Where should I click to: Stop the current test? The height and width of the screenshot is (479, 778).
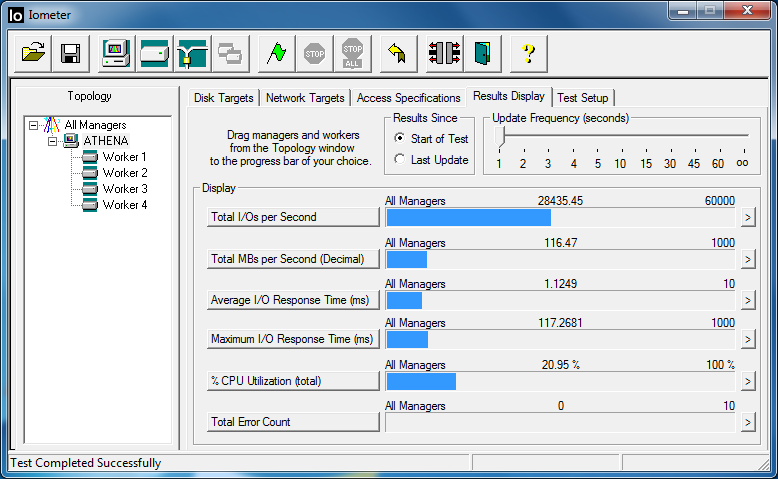click(x=314, y=53)
